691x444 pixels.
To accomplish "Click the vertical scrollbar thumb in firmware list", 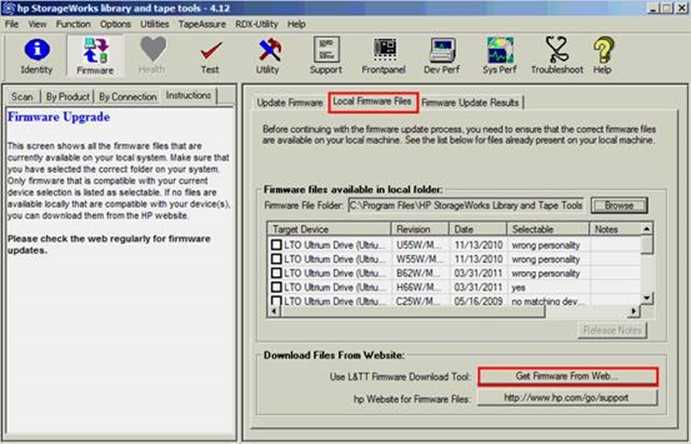I will (646, 245).
